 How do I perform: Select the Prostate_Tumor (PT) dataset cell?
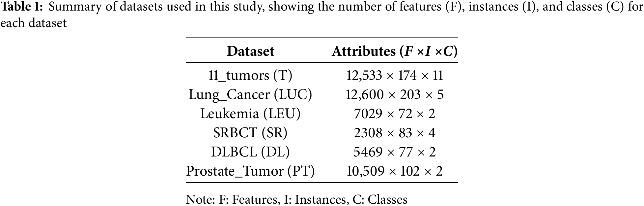[x=250, y=171]
